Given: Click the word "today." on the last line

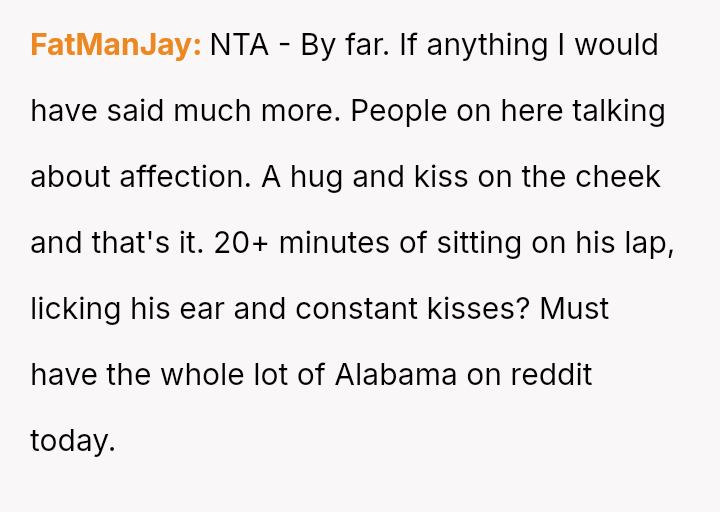Looking at the screenshot, I should coord(73,441).
